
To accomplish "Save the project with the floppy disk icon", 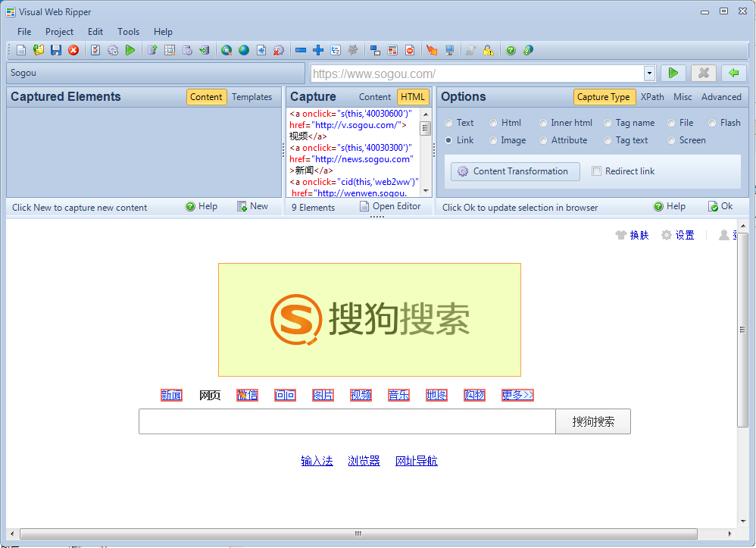I will tap(56, 50).
